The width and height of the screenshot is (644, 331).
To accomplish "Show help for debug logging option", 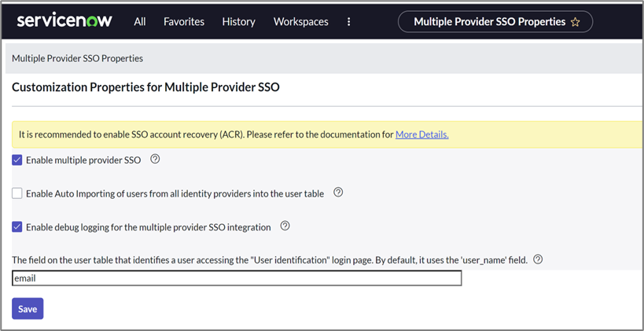I will tap(285, 226).
